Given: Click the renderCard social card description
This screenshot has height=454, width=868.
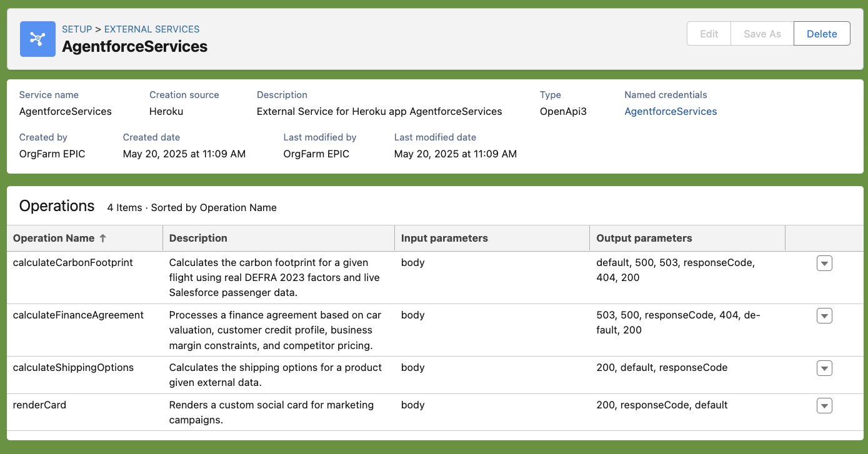Looking at the screenshot, I should pyautogui.click(x=272, y=412).
